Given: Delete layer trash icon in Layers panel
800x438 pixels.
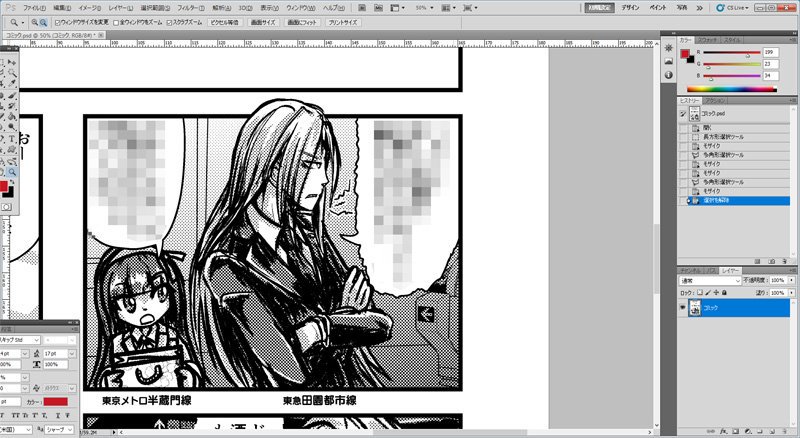Looking at the screenshot, I should pos(785,431).
